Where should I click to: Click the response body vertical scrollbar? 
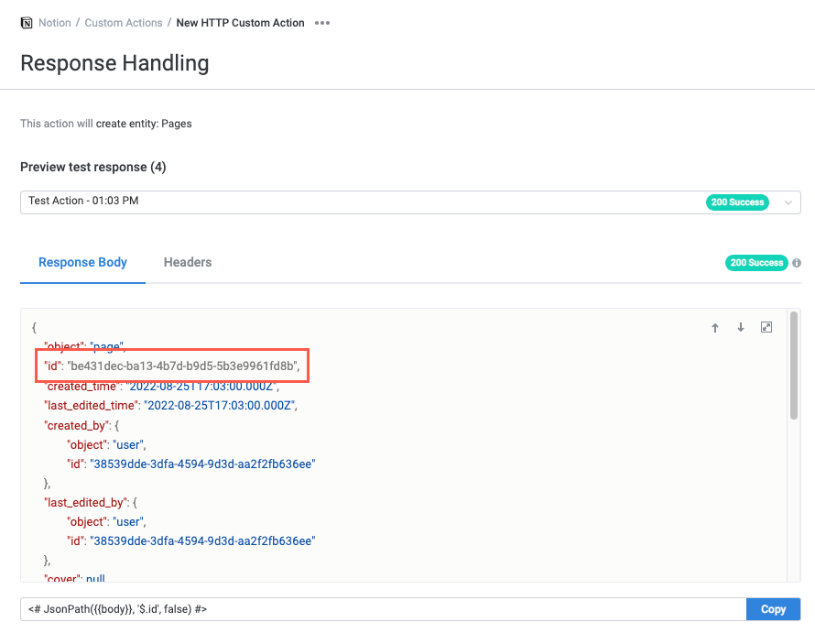[x=794, y=366]
